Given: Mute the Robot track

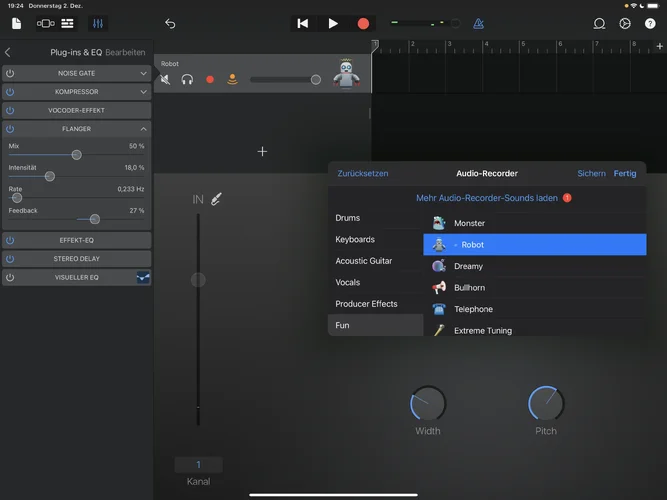Looking at the screenshot, I should point(165,79).
